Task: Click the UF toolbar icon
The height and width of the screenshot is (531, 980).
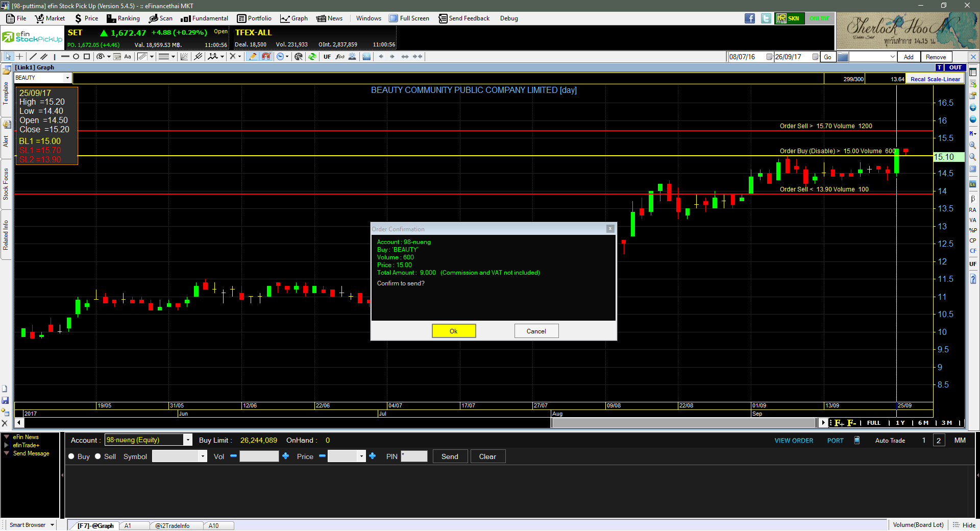Action: 327,57
